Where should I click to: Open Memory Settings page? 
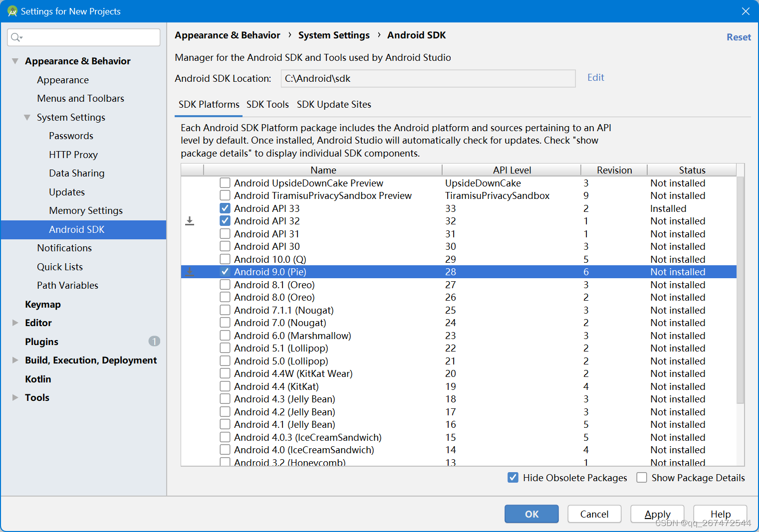tap(86, 210)
